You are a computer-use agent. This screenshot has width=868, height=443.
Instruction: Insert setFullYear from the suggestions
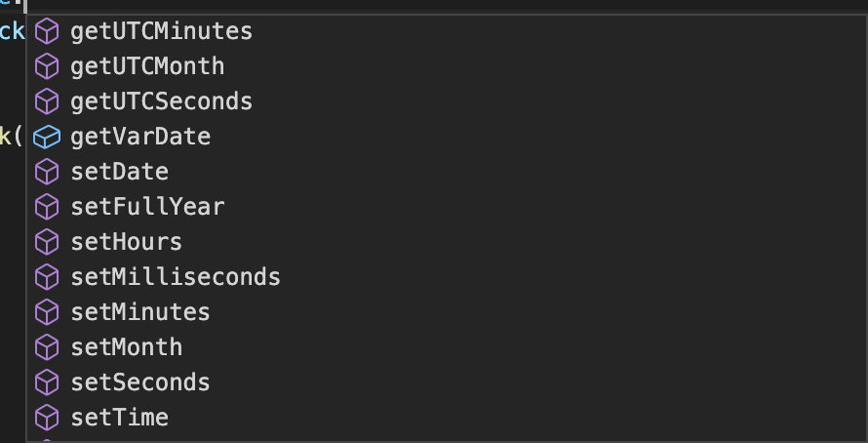click(x=447, y=207)
